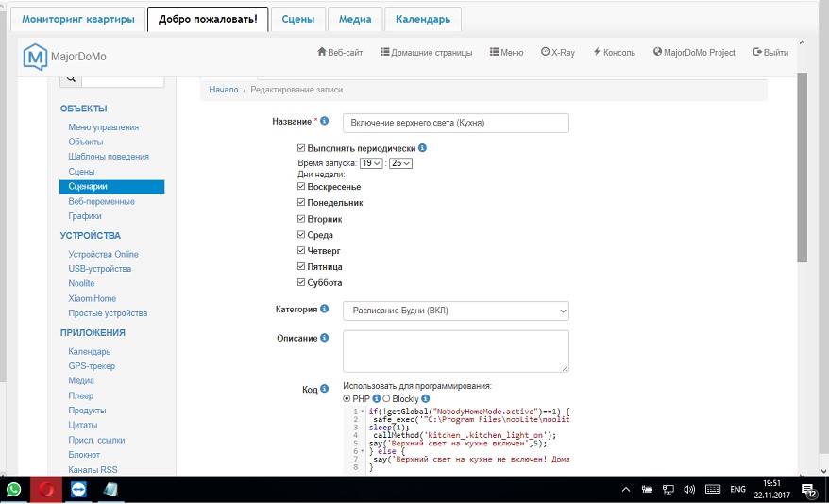Expand the Категория dropdown Расписание Будни
Viewport: 829px width, 504px height.
455,311
